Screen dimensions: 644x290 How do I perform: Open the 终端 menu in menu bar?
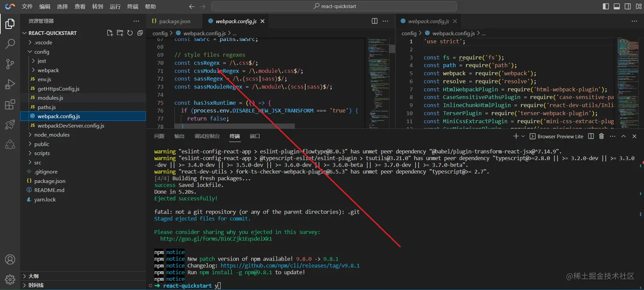133,6
